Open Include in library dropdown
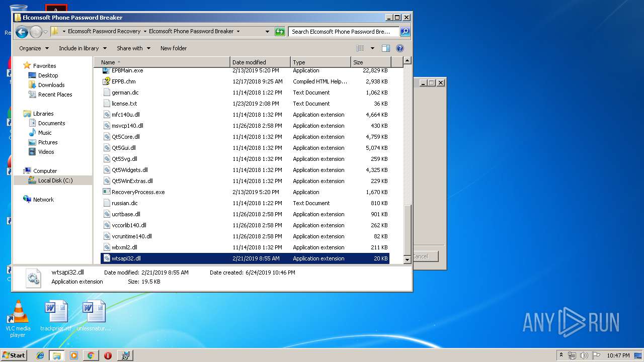The width and height of the screenshot is (644, 362). point(83,48)
